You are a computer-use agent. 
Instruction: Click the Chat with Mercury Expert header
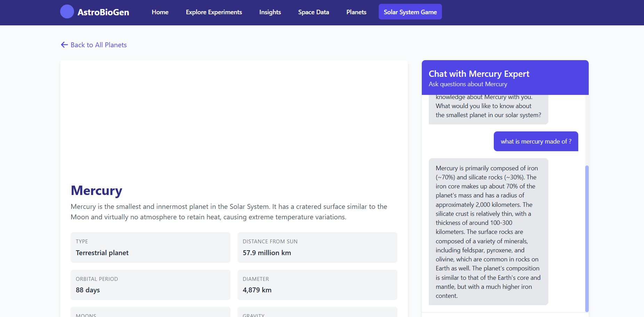point(479,74)
